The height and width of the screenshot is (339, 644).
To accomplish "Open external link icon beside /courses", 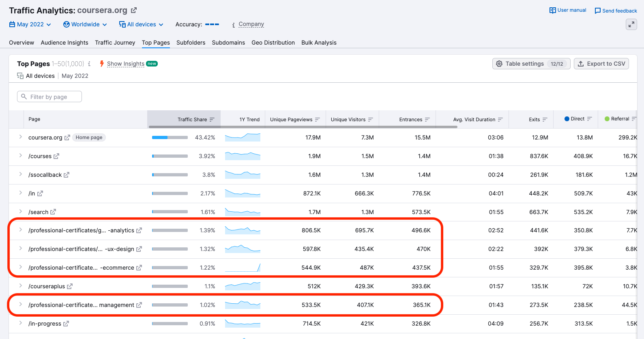I will [x=56, y=156].
